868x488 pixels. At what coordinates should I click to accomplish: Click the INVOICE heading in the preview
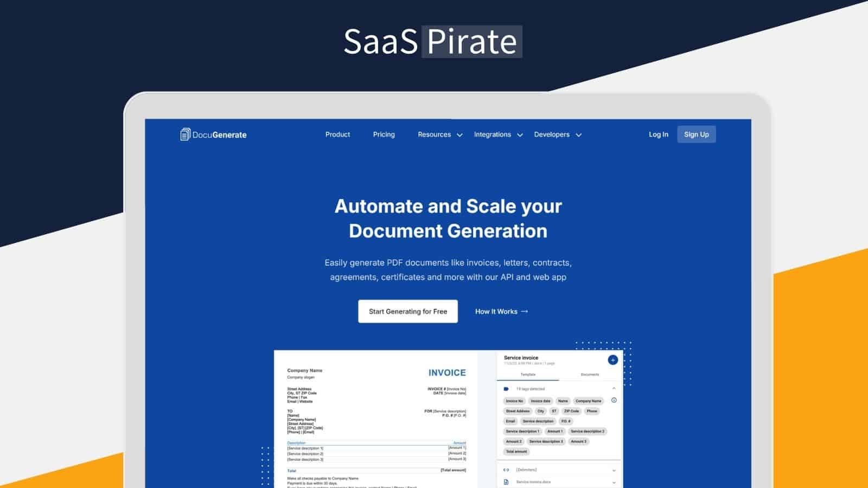(x=447, y=373)
